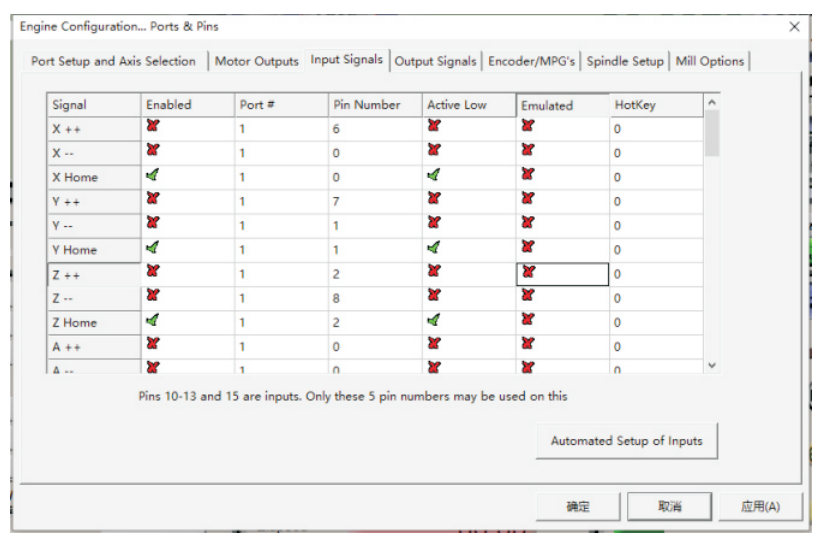Toggle the Active Low green check for Z Home
The width and height of the screenshot is (826, 543).
pyautogui.click(x=434, y=320)
